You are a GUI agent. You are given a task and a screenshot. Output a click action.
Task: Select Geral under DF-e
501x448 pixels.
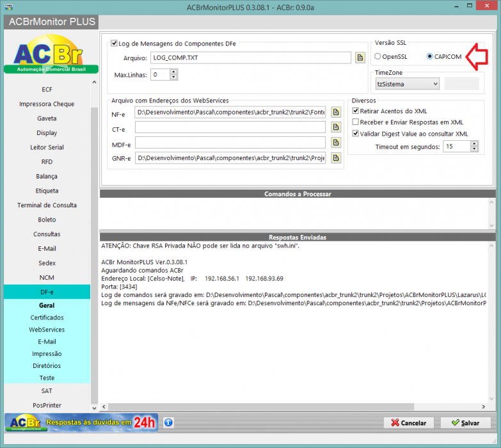[x=47, y=305]
